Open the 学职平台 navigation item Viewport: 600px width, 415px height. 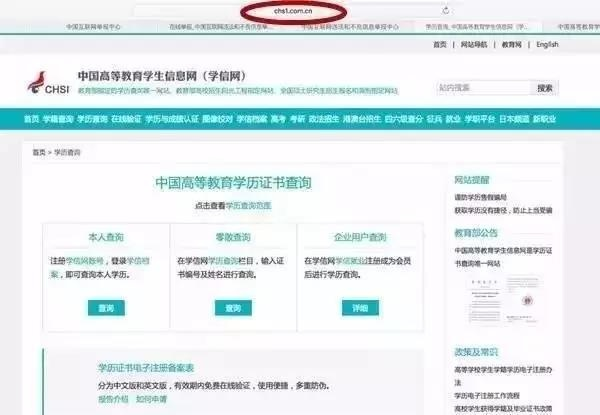pos(479,119)
